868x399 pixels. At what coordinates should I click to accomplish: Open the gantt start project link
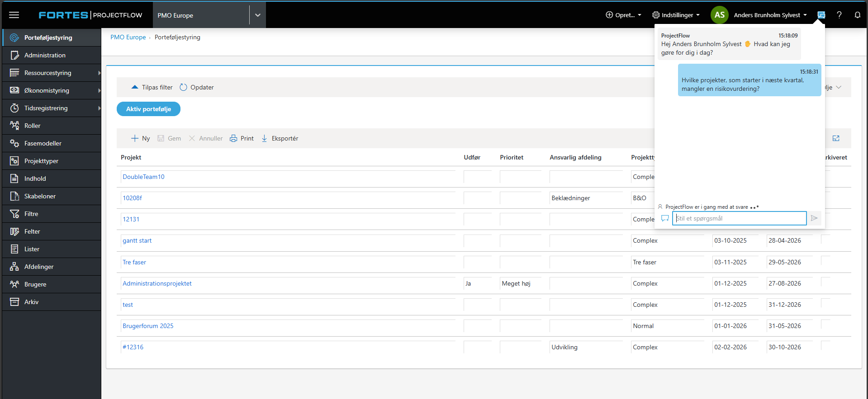(137, 240)
